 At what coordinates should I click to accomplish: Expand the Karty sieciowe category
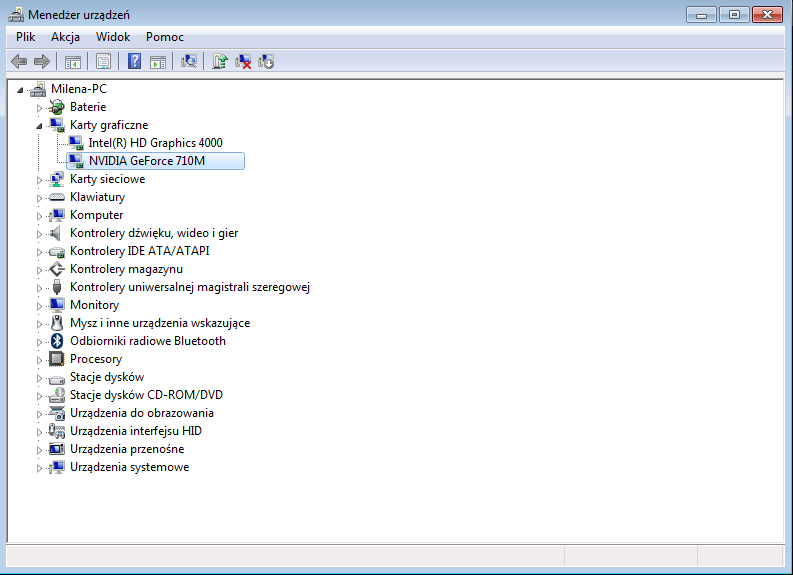pyautogui.click(x=39, y=180)
